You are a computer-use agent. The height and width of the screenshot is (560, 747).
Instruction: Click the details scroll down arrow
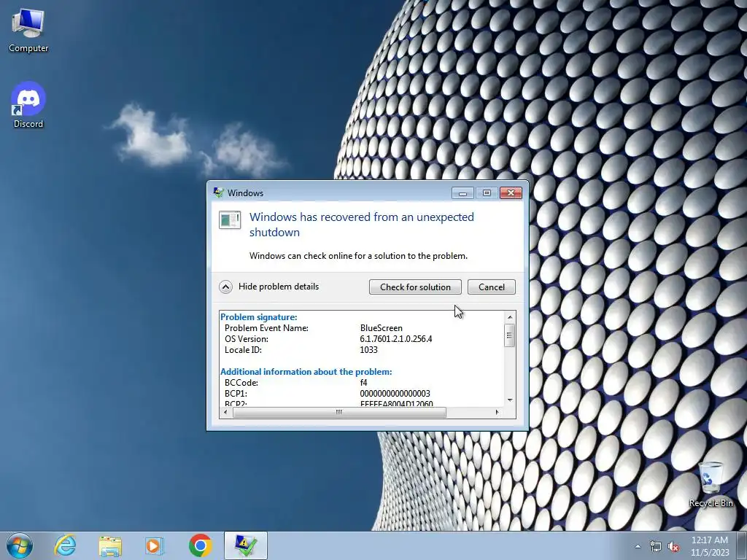click(510, 400)
